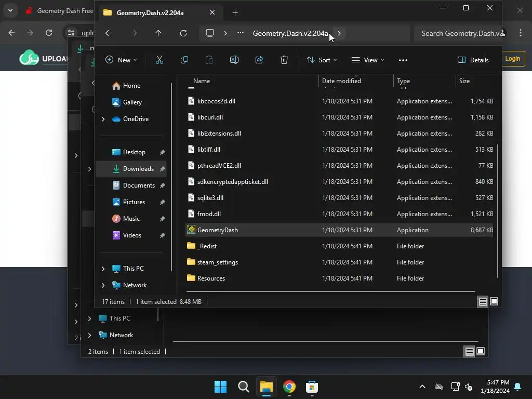Sort by Size column header
The width and height of the screenshot is (532, 399).
[464, 81]
